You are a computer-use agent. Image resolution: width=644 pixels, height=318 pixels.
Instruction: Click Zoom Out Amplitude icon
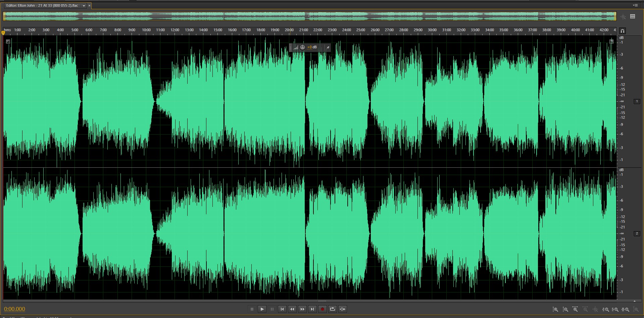pos(565,310)
